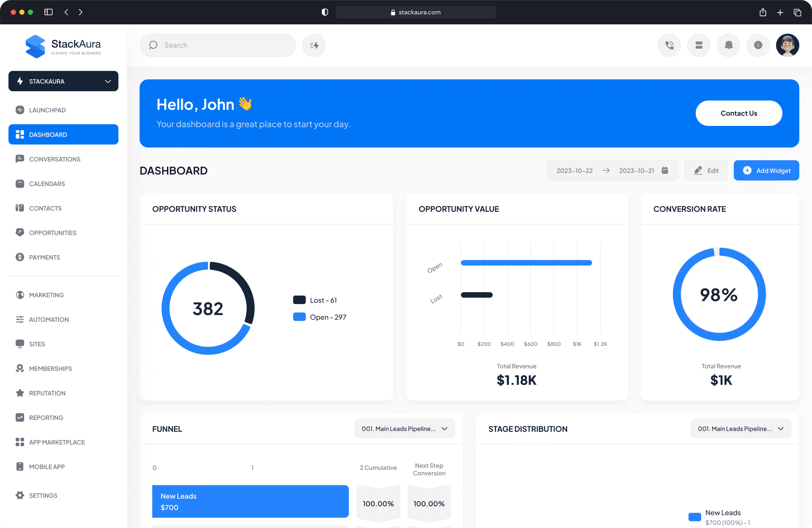
Task: Expand the STACKAURA account switcher
Action: point(63,81)
